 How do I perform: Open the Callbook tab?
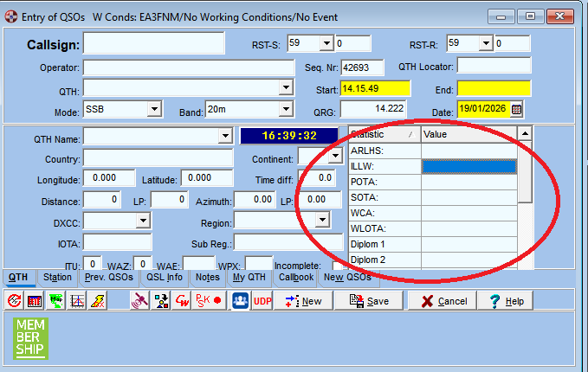click(296, 278)
